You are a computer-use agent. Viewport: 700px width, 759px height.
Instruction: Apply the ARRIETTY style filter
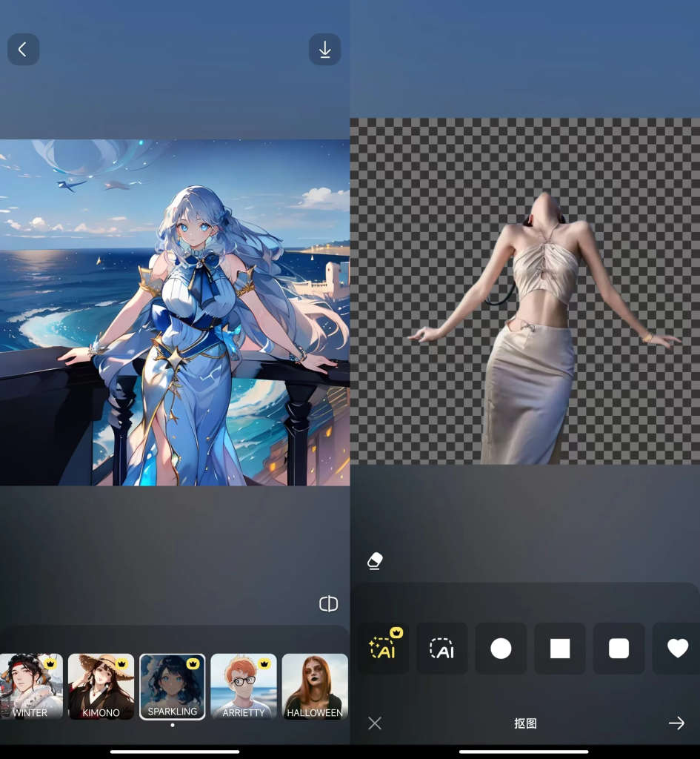tap(244, 686)
